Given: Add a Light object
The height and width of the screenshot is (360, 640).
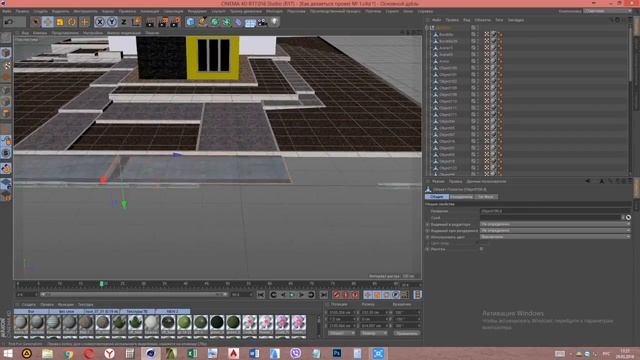Looking at the screenshot, I should pyautogui.click(x=274, y=21).
